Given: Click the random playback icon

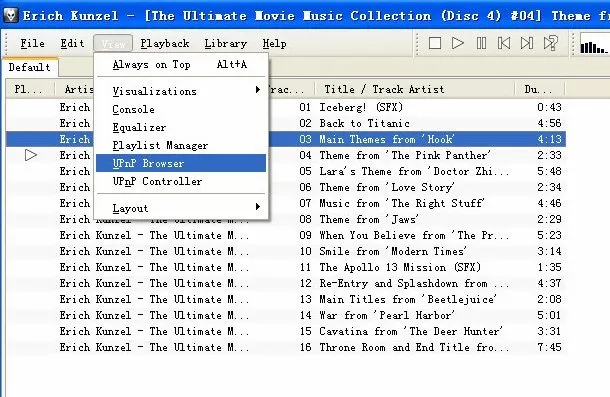Looking at the screenshot, I should click(x=550, y=43).
